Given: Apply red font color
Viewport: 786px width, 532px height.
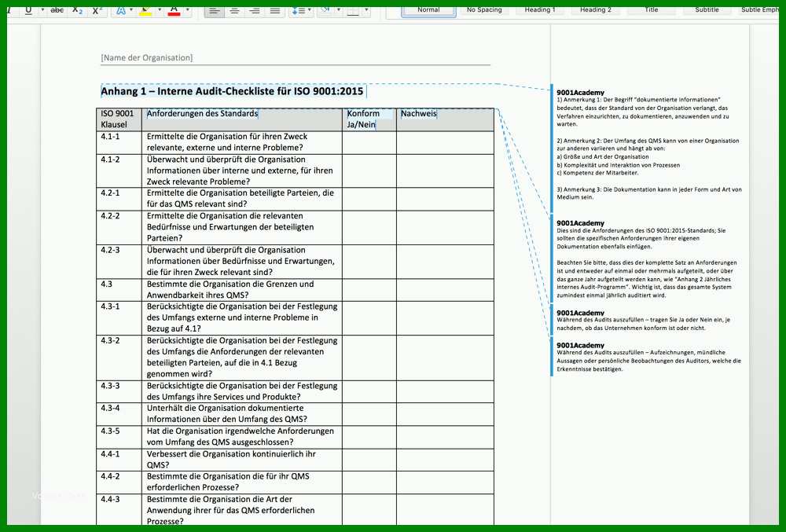Looking at the screenshot, I should (174, 10).
